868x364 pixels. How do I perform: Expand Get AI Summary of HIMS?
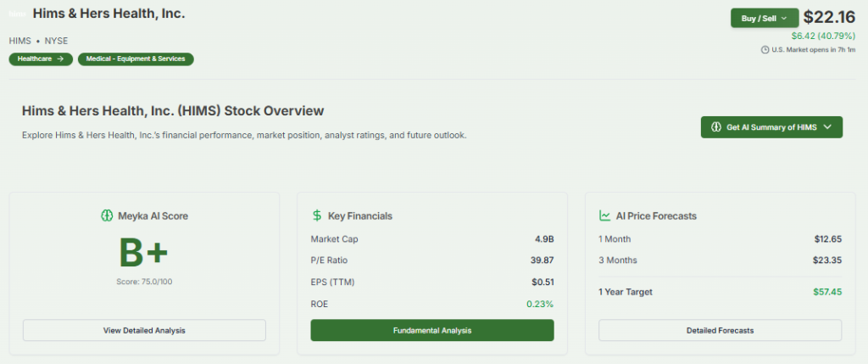click(771, 127)
